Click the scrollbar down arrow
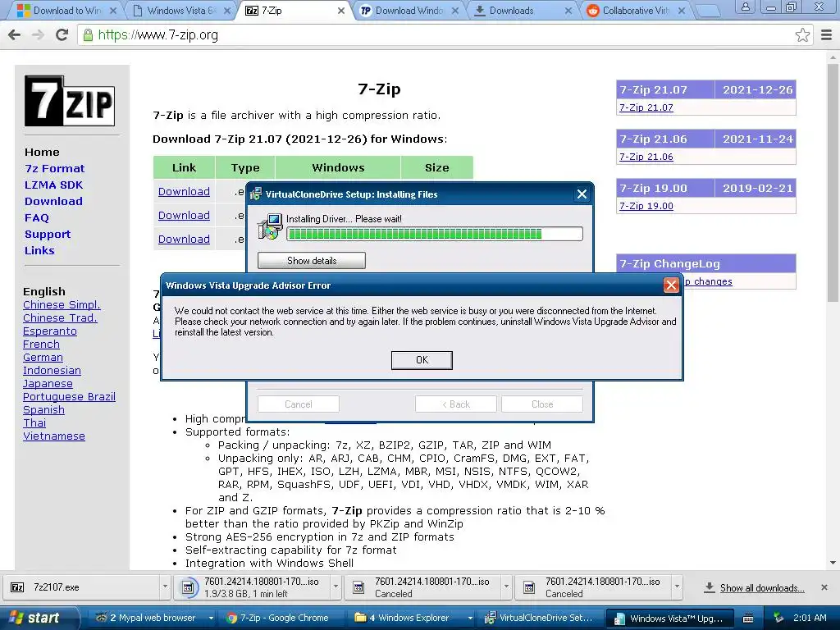The image size is (840, 630). (x=833, y=563)
